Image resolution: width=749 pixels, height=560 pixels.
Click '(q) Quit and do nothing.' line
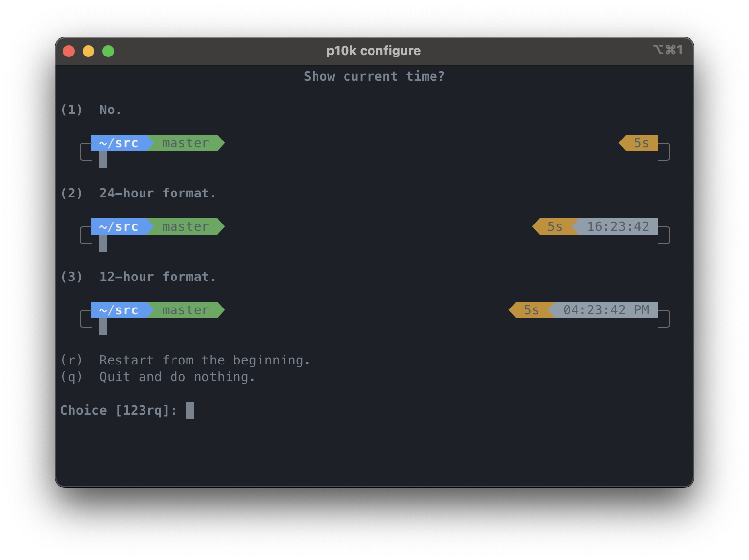(158, 377)
